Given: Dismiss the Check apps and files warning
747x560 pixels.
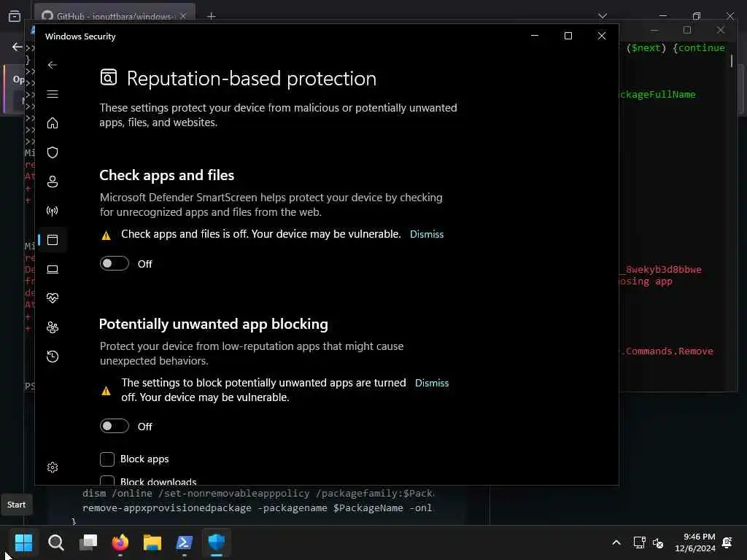Looking at the screenshot, I should [427, 234].
